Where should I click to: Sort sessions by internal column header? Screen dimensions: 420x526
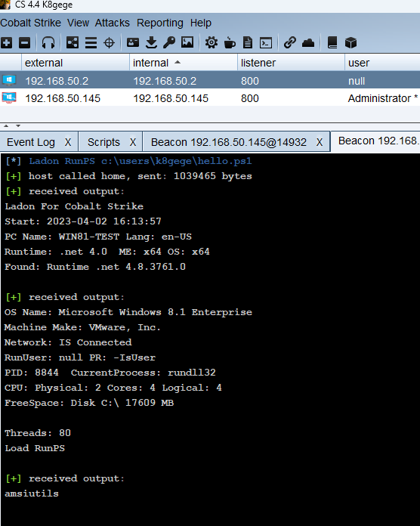(184, 63)
